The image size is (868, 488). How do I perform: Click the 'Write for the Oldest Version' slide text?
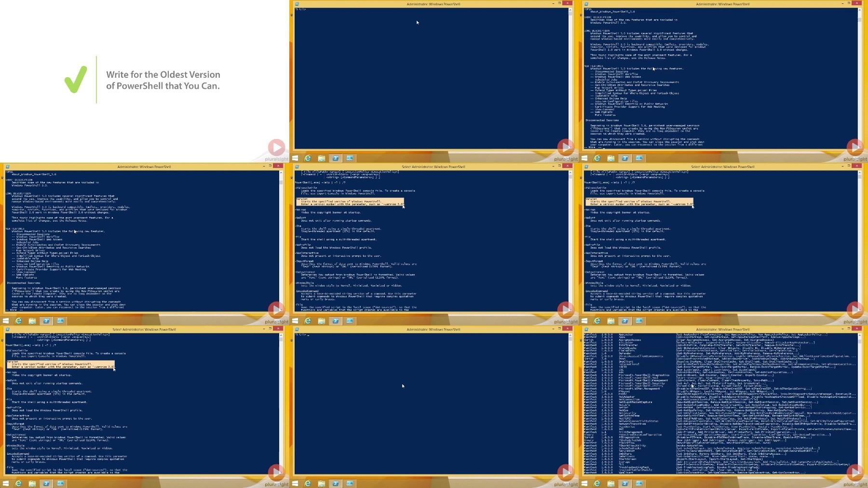click(x=163, y=80)
